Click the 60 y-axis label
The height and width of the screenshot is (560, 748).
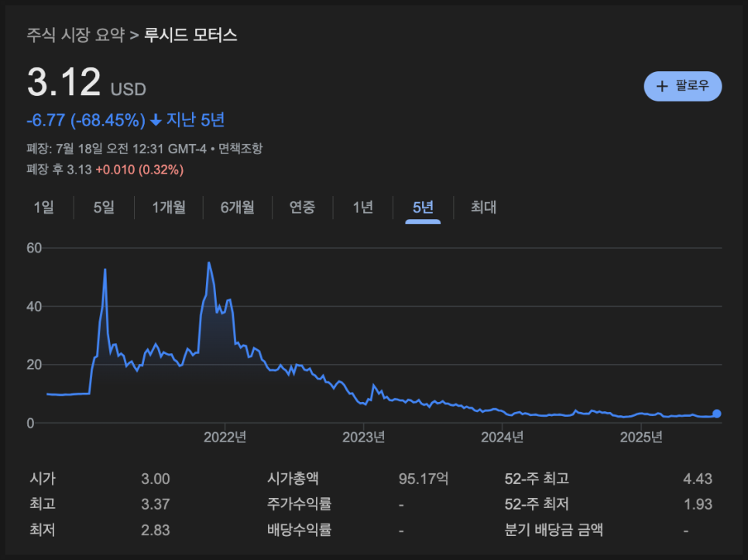34,248
